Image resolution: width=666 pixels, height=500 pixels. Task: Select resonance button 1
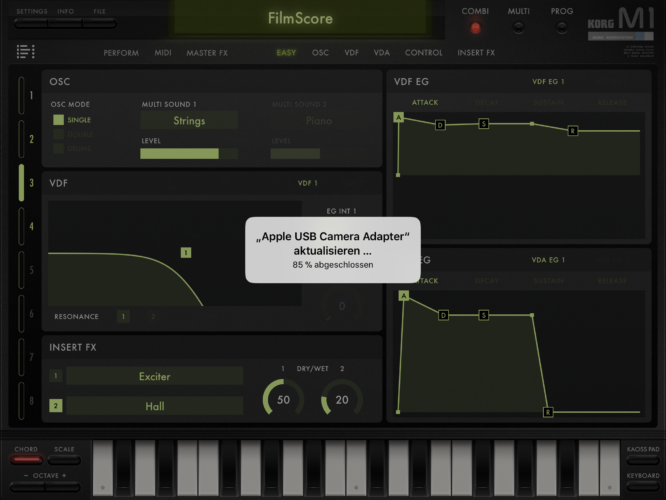pyautogui.click(x=123, y=316)
